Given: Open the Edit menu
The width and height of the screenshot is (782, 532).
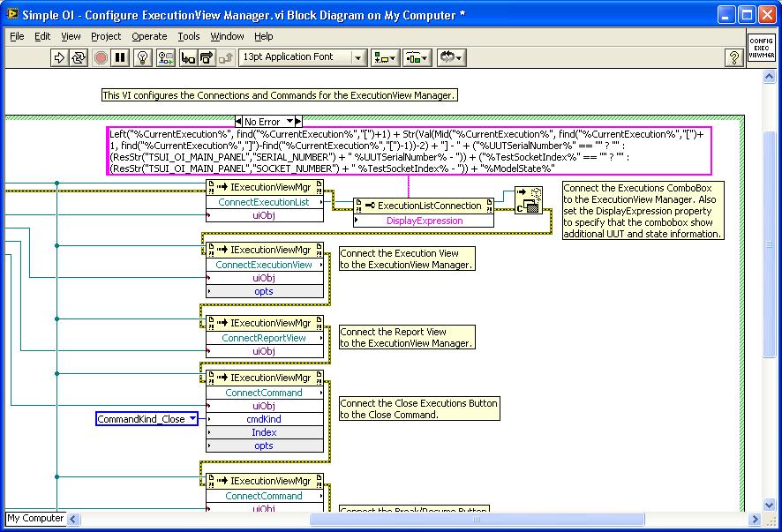Looking at the screenshot, I should pyautogui.click(x=42, y=36).
